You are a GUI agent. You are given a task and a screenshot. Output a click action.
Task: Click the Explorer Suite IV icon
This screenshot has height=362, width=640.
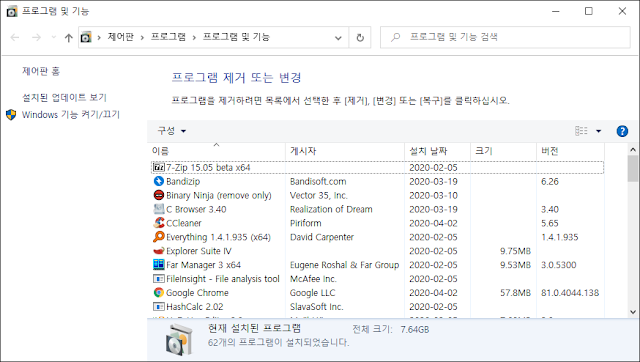(158, 251)
